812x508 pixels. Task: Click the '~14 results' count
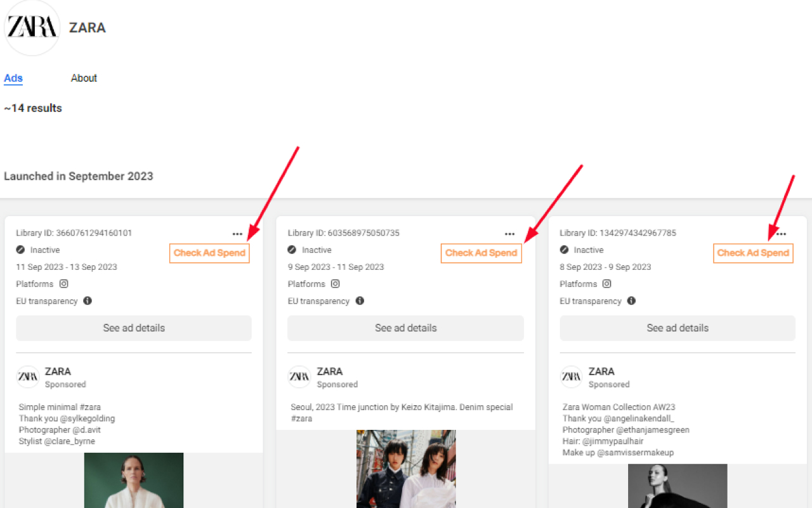click(x=33, y=108)
